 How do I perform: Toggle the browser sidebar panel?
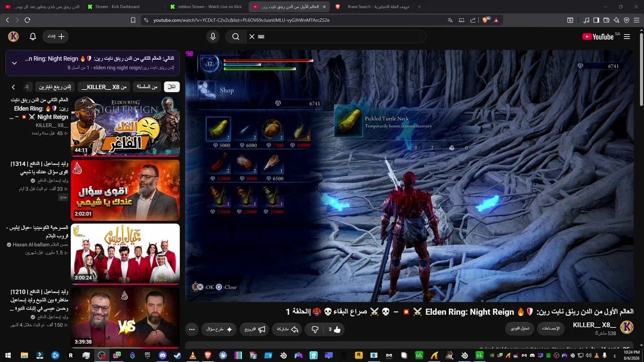coord(596,20)
